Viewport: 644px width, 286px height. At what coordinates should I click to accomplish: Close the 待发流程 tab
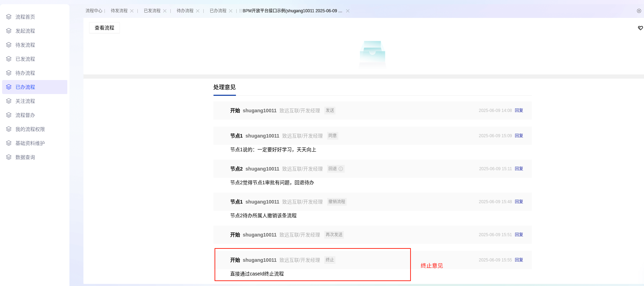click(x=132, y=11)
